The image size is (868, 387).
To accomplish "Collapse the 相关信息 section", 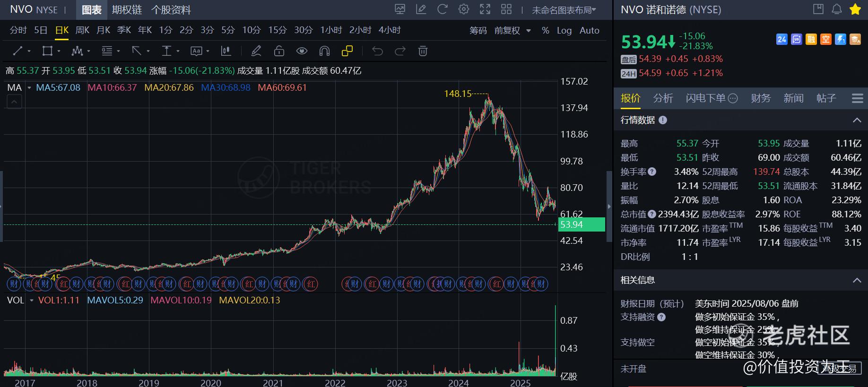I will (x=857, y=280).
